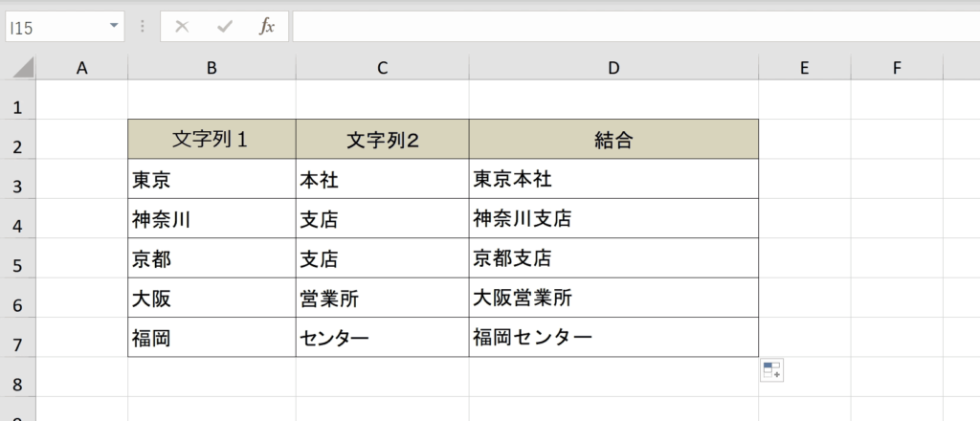Select cell containing 東京本社
980x421 pixels.
(x=613, y=179)
